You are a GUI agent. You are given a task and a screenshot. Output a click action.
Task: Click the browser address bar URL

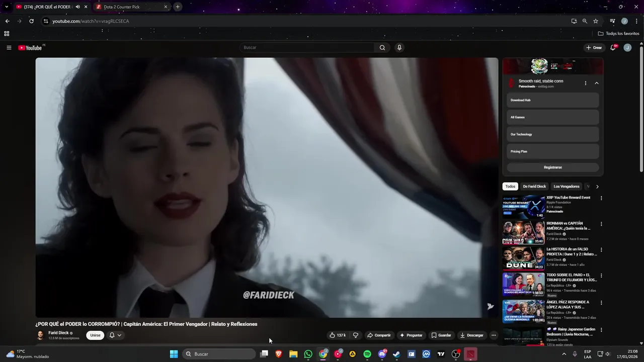point(91,21)
